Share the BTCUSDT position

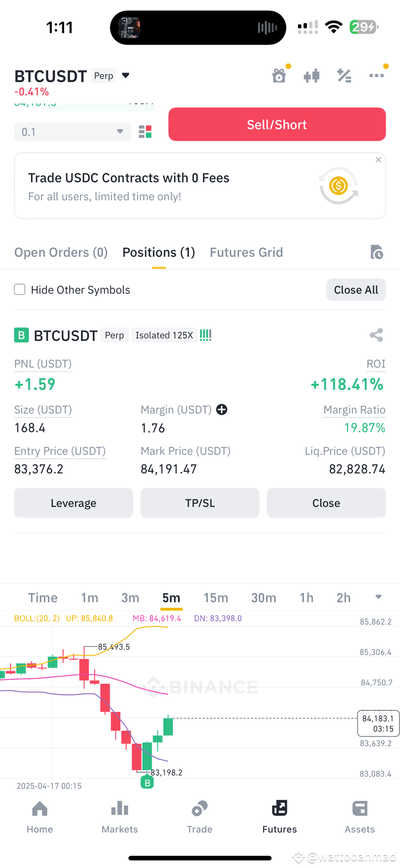[x=376, y=335]
